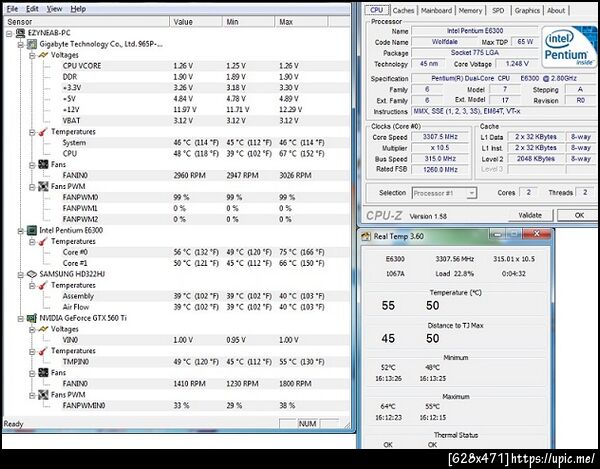Select the CPU tab in CPU-Z
Image resolution: width=600 pixels, height=469 pixels.
[377, 10]
